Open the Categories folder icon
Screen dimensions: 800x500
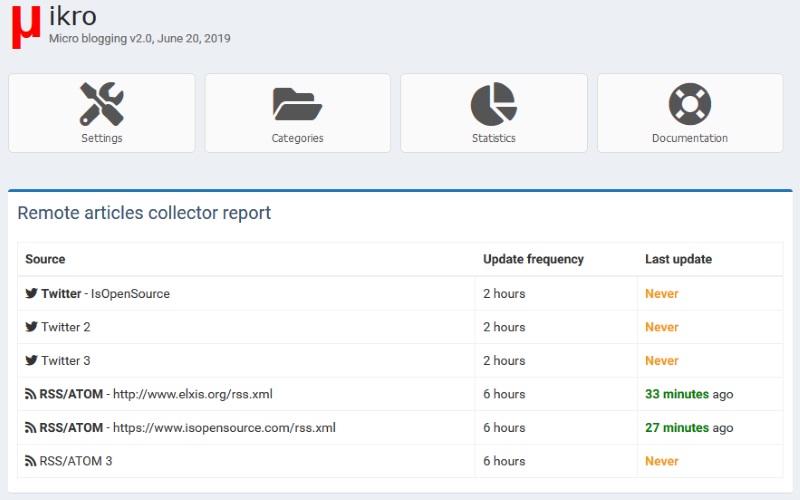[297, 103]
